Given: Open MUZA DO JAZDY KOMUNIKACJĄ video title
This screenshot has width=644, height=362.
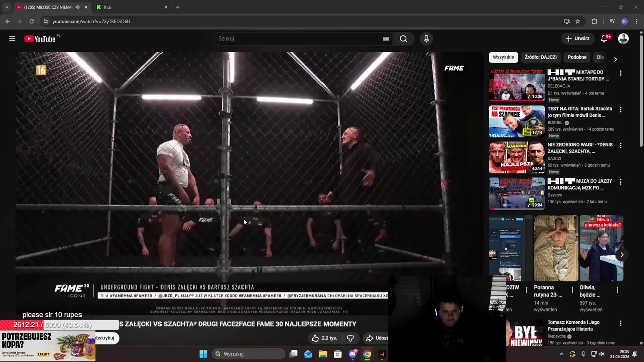Looking at the screenshot, I should click(580, 184).
